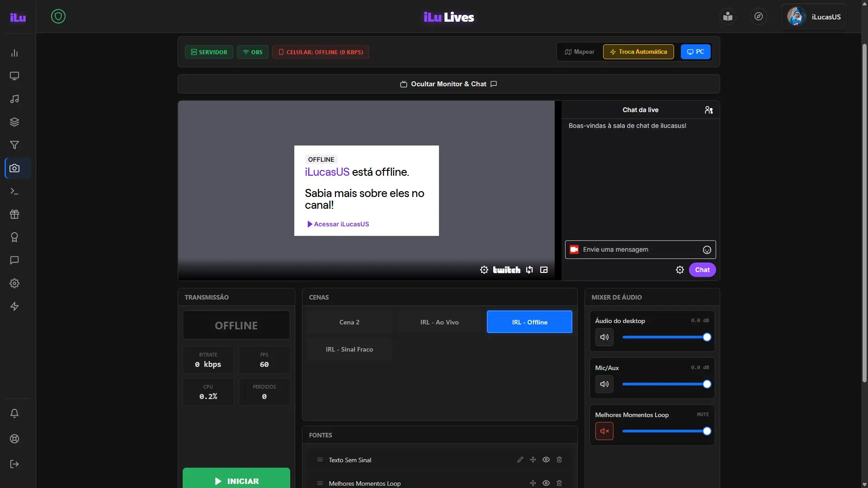Open the statistics bar chart sidebar icon
The width and height of the screenshot is (868, 488).
14,53
